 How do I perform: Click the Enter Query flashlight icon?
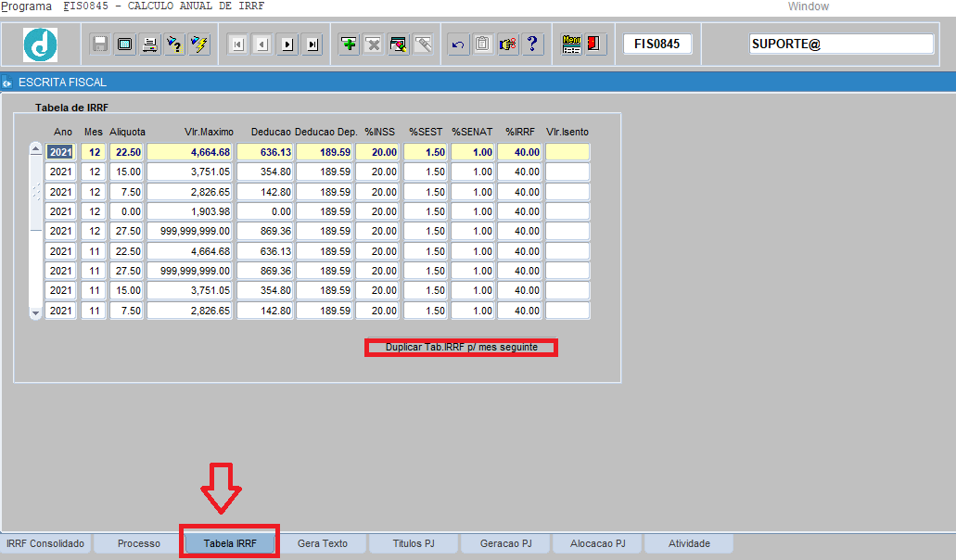[x=174, y=45]
